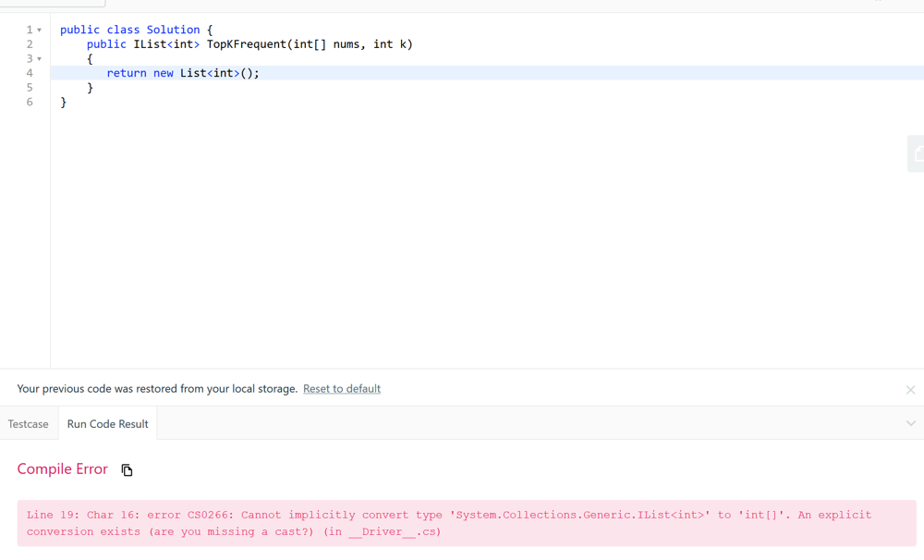
Task: Switch to the Testcase tab
Action: pyautogui.click(x=29, y=424)
